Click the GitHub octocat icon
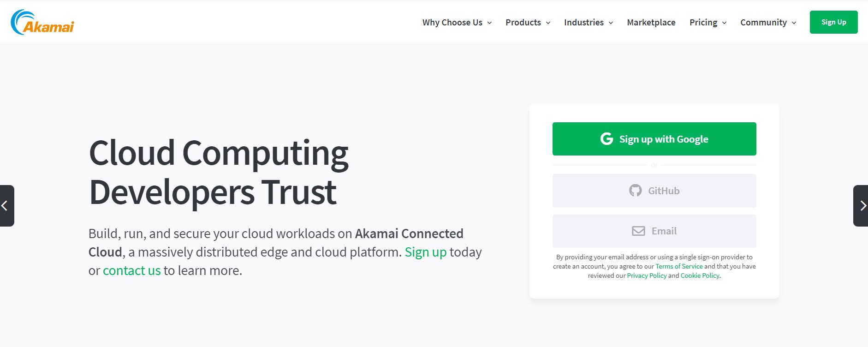Image resolution: width=868 pixels, height=347 pixels. coord(636,191)
